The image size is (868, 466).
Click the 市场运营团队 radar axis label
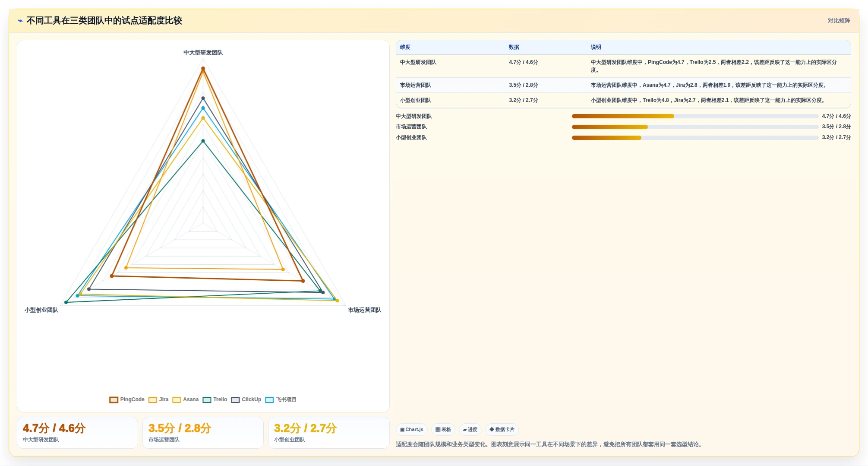365,310
